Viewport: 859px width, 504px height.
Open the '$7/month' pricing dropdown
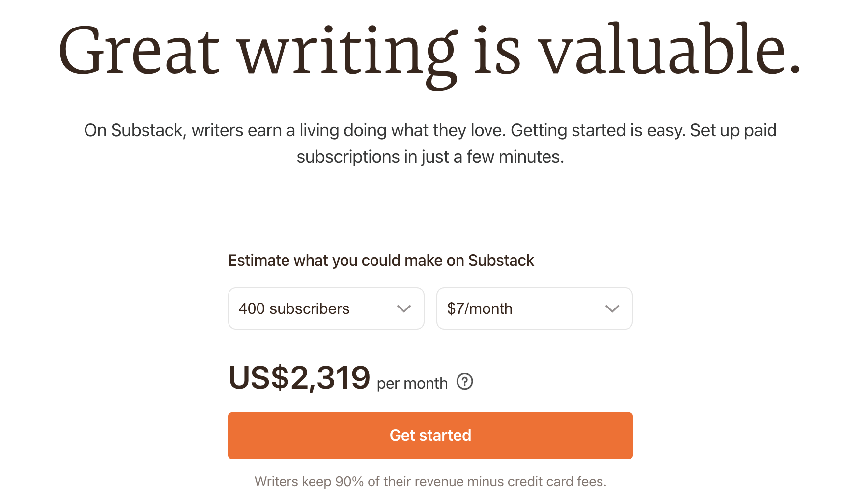point(534,308)
